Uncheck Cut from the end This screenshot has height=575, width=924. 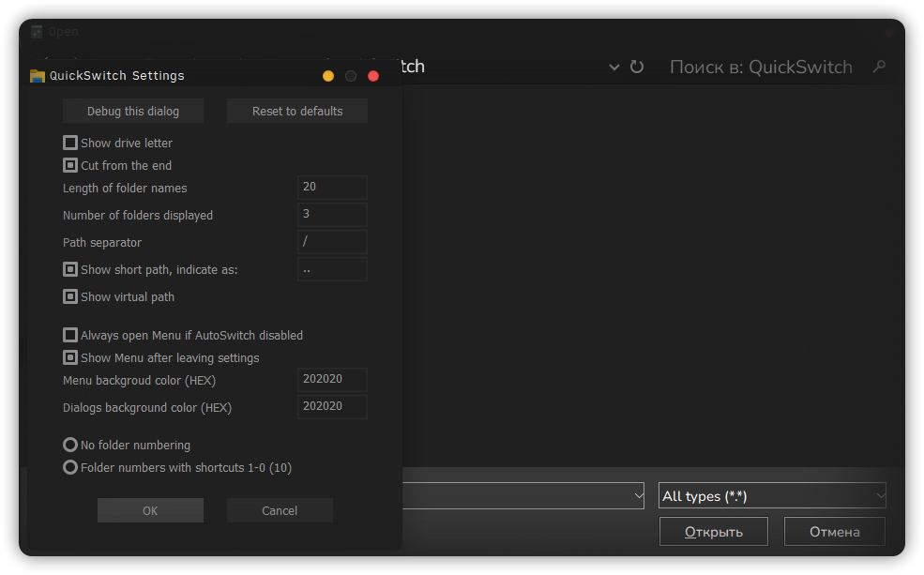pos(70,166)
